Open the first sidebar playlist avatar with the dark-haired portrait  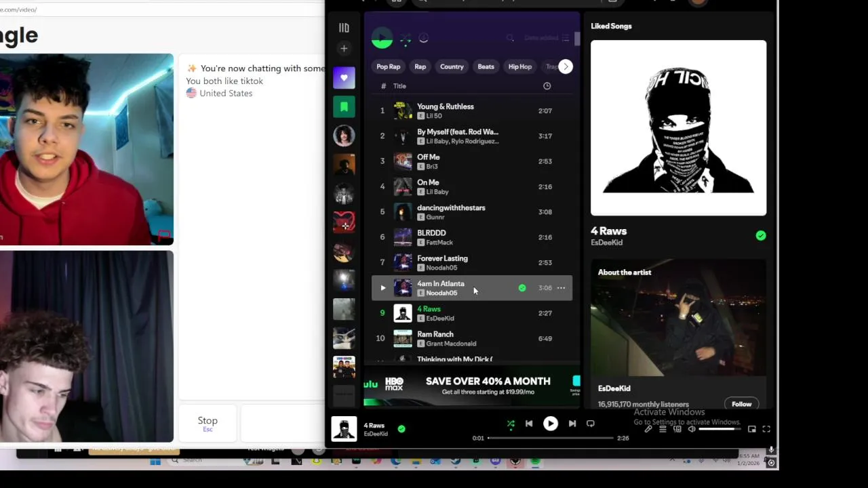344,135
